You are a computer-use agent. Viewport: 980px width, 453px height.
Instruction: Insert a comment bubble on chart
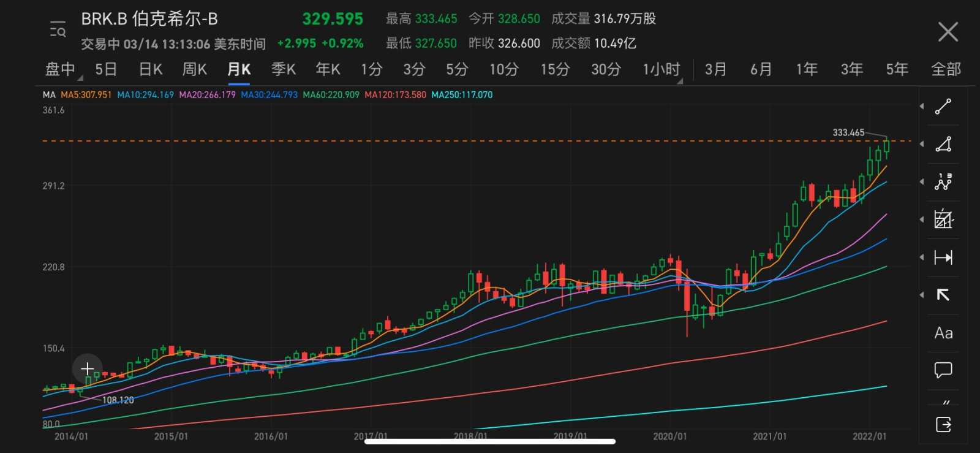coord(943,370)
